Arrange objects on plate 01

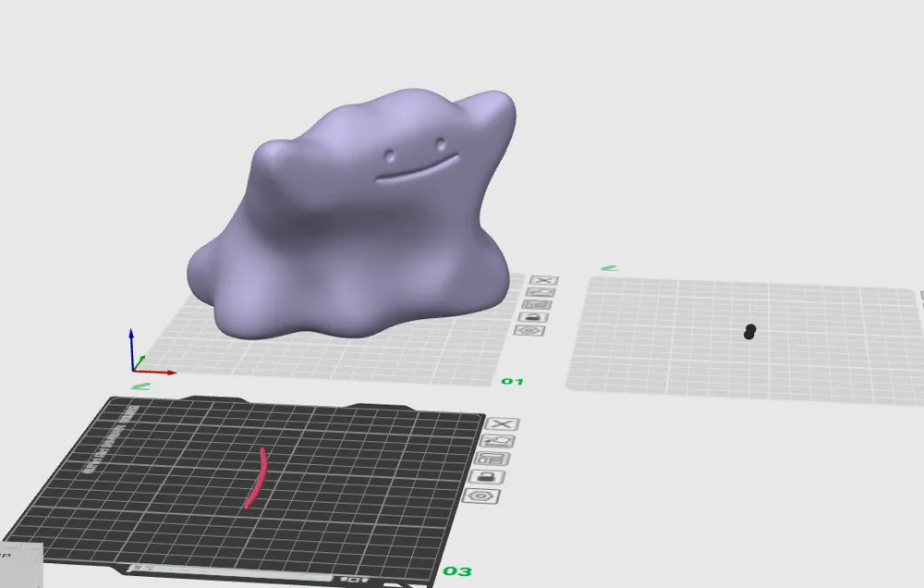pyautogui.click(x=536, y=304)
